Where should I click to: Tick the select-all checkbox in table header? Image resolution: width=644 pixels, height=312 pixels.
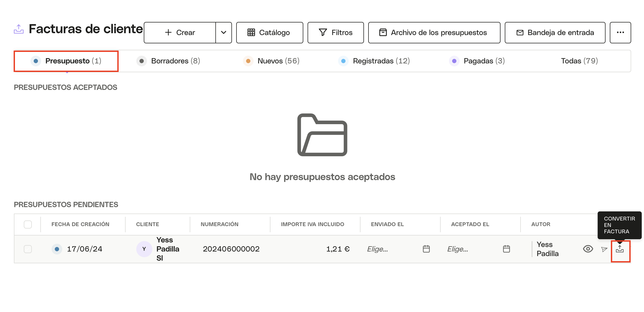point(28,225)
